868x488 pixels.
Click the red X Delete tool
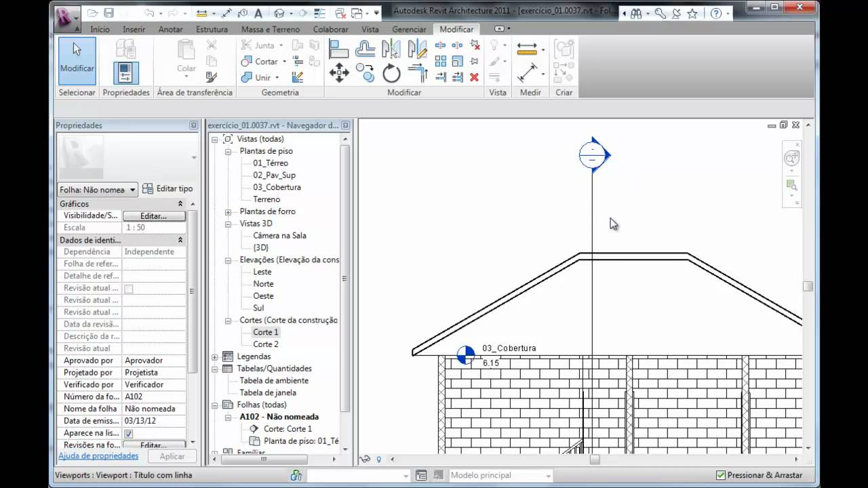click(x=475, y=77)
